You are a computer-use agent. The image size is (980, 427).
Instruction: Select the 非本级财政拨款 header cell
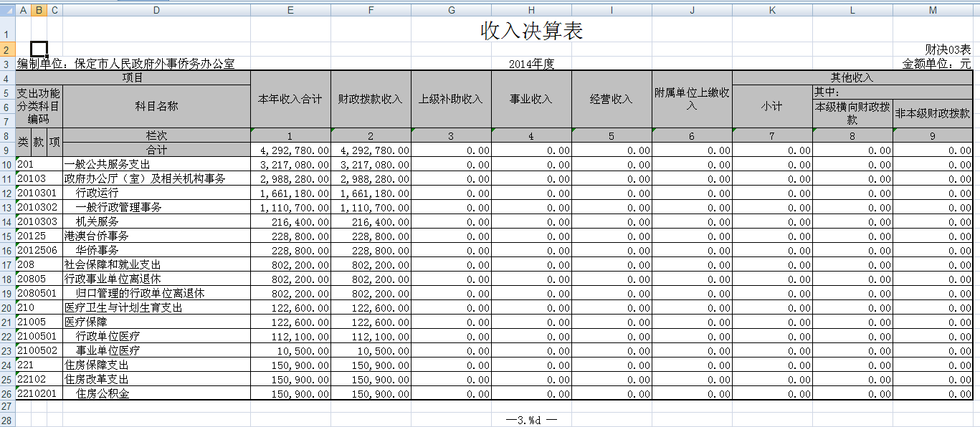tap(932, 113)
